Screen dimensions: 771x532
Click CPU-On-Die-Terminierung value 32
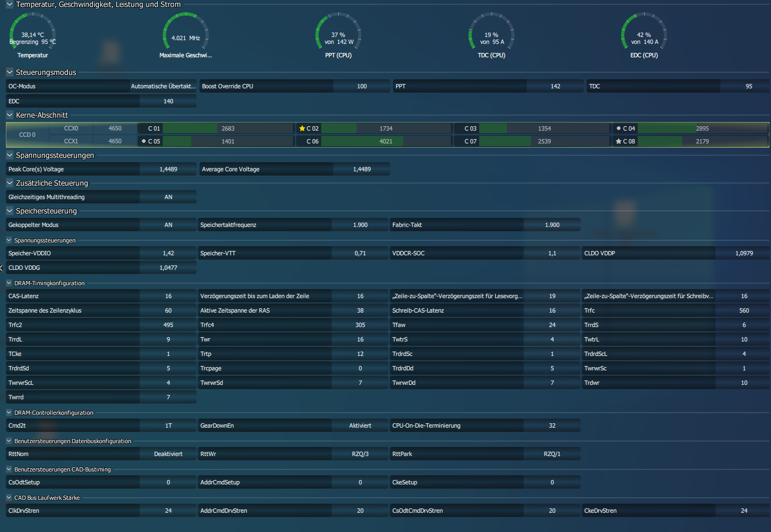(x=552, y=425)
